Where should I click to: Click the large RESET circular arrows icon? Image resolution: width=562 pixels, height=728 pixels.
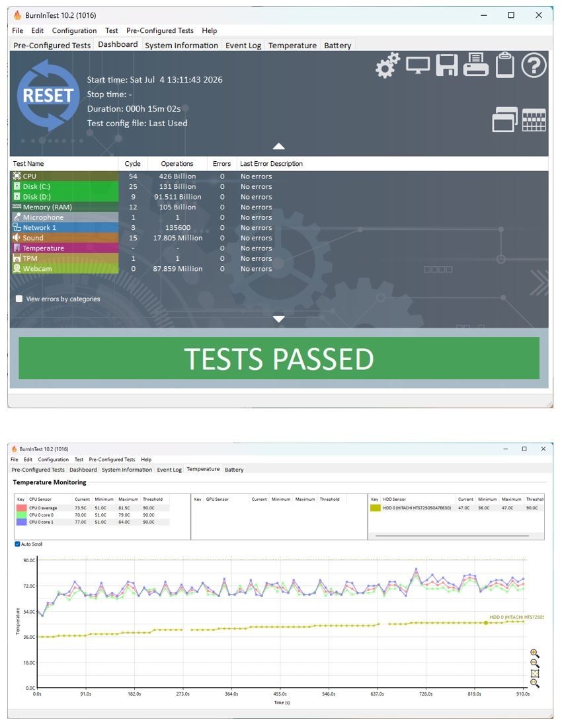[48, 96]
